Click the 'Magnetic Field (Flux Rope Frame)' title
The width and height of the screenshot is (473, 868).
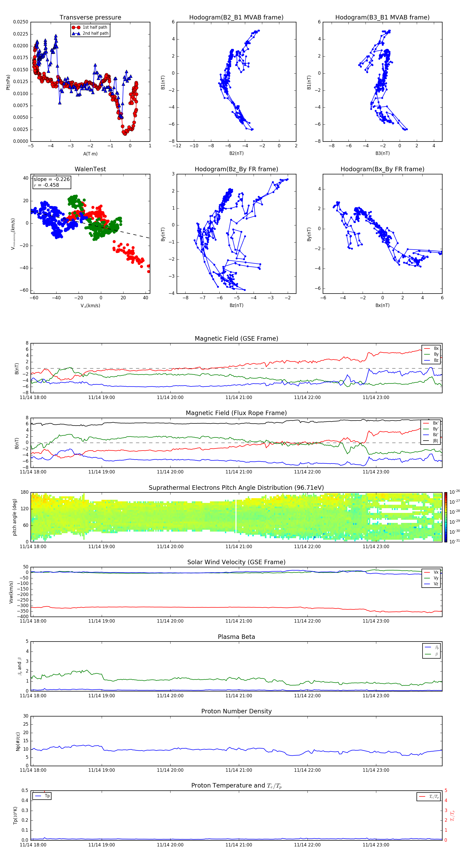[236, 413]
